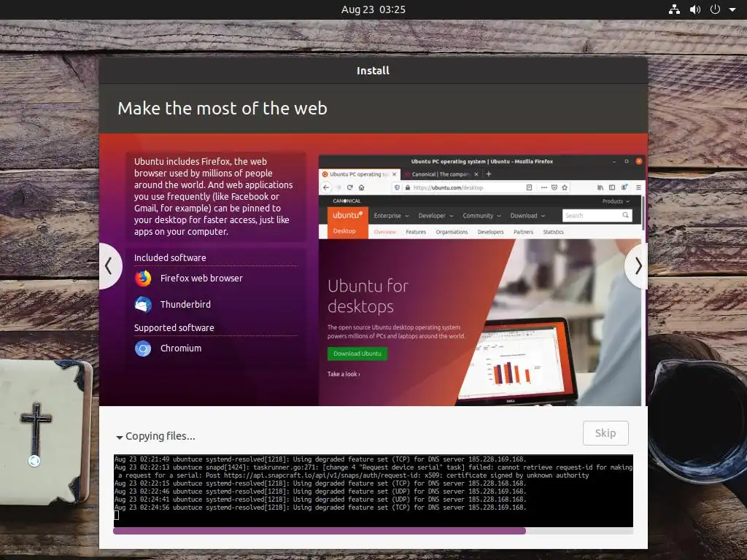This screenshot has height=560, width=747.
Task: Select the Developers sub-tab
Action: point(490,232)
